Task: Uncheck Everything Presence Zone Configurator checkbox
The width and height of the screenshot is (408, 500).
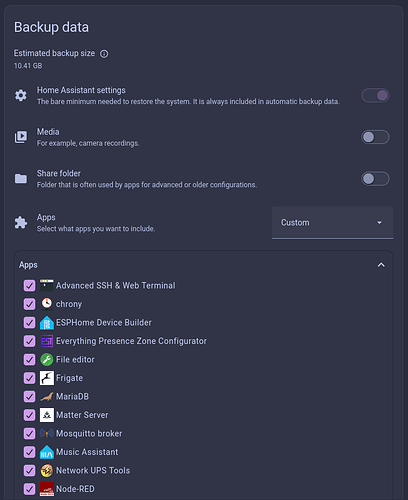Action: click(29, 341)
